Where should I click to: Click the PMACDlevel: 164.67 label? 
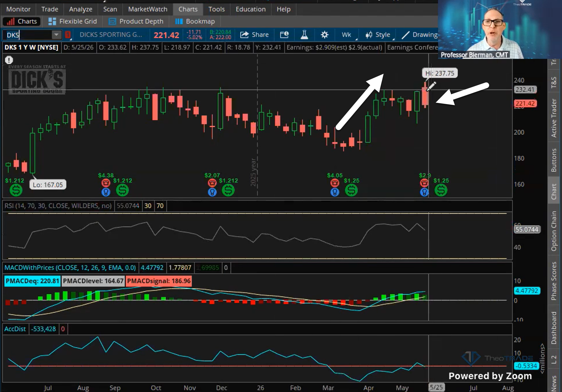point(93,281)
